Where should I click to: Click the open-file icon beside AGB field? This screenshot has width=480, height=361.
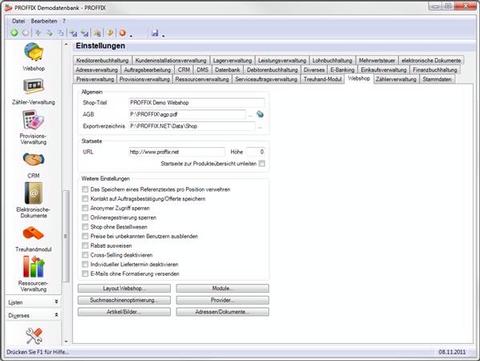click(x=260, y=114)
